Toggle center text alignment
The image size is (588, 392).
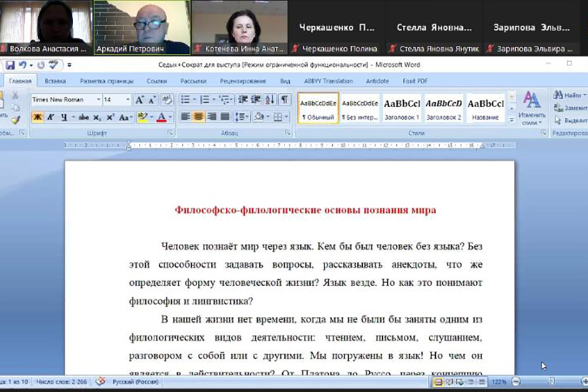click(199, 117)
